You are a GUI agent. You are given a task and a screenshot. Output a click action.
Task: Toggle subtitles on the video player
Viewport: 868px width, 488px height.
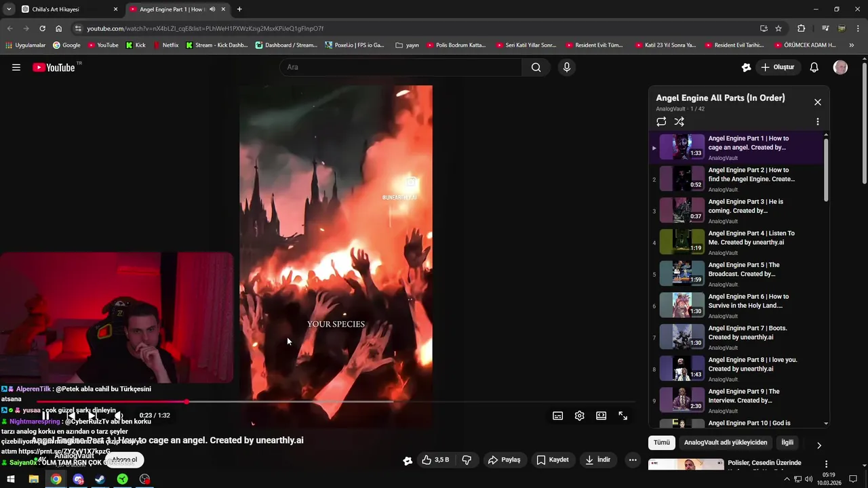click(x=557, y=416)
